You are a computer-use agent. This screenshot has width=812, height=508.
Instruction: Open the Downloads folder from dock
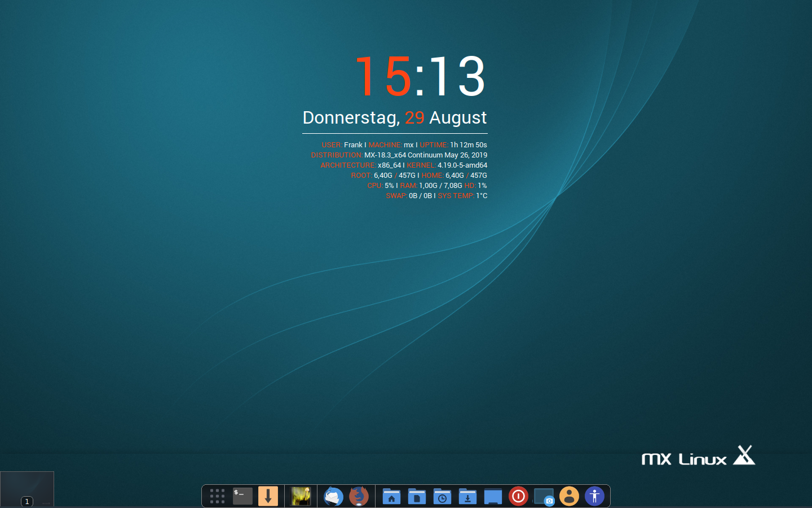[x=467, y=496]
